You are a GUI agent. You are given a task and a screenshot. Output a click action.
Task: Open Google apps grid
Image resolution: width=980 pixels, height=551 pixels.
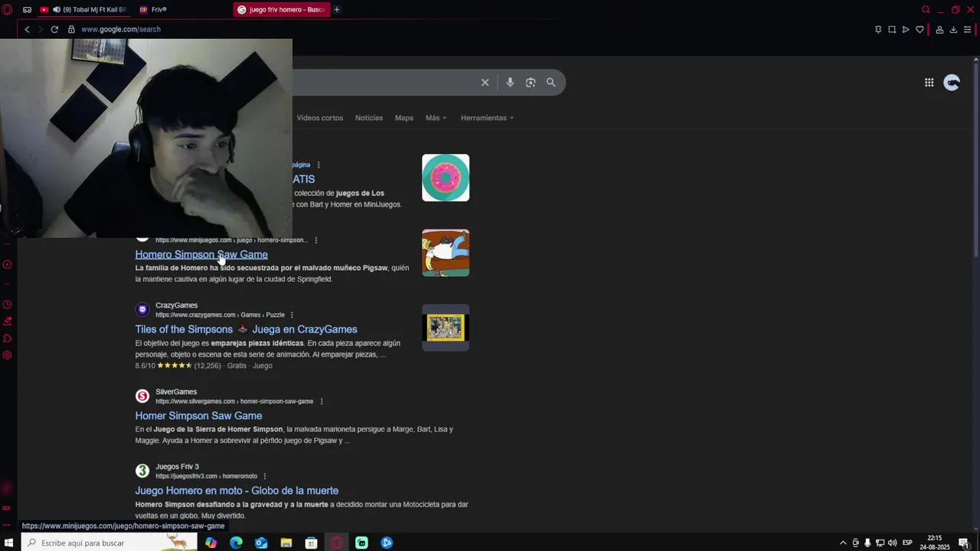click(929, 83)
